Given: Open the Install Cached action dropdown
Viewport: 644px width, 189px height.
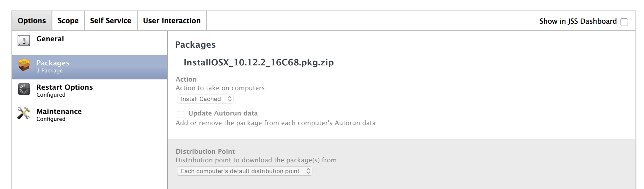Looking at the screenshot, I should pos(205,99).
